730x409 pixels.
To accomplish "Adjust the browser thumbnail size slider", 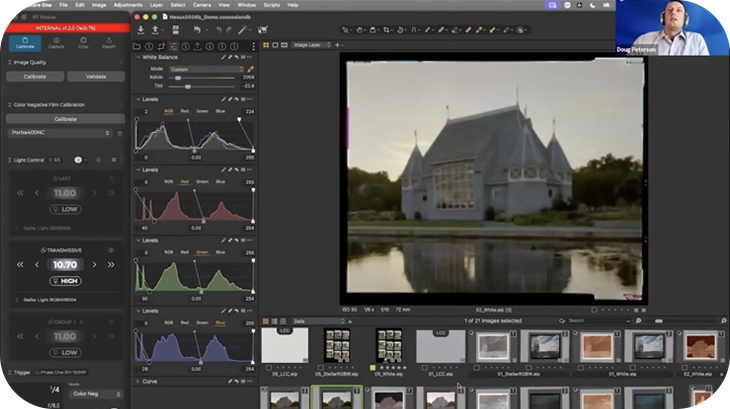I will coord(658,321).
